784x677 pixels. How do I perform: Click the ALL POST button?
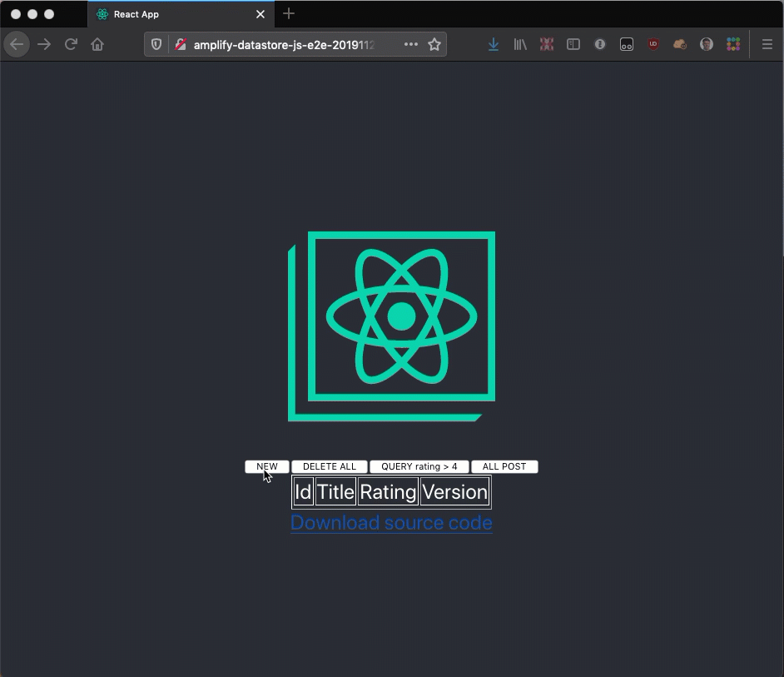504,466
